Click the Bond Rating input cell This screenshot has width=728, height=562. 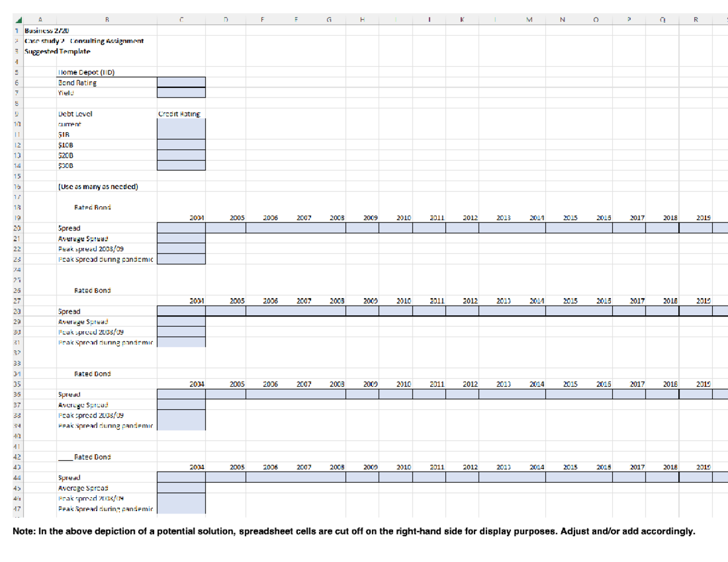pos(181,82)
